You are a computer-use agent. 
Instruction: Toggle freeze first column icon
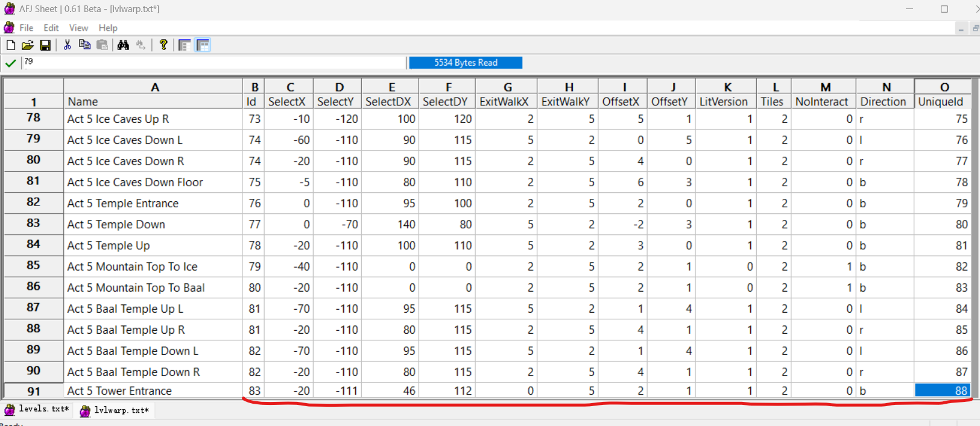pyautogui.click(x=185, y=45)
